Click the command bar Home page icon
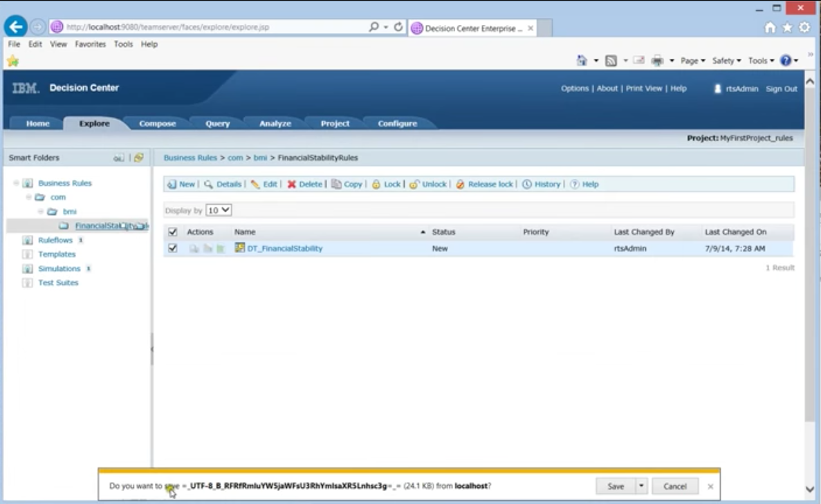 click(582, 61)
